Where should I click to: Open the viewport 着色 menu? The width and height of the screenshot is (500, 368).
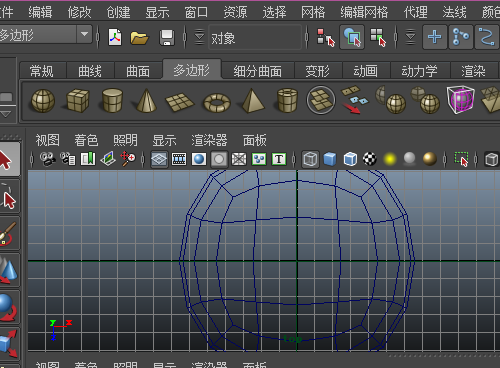[86, 140]
